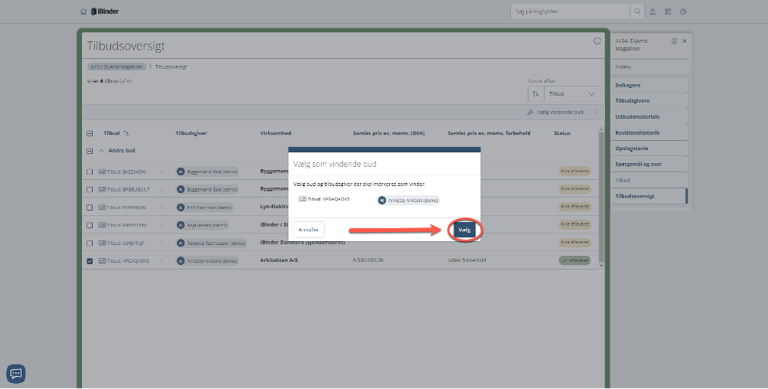Click the Status column header

pos(562,133)
